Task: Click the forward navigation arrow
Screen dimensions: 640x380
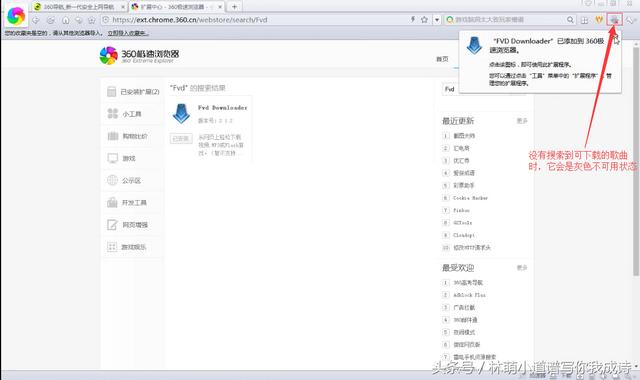Action: coord(51,20)
